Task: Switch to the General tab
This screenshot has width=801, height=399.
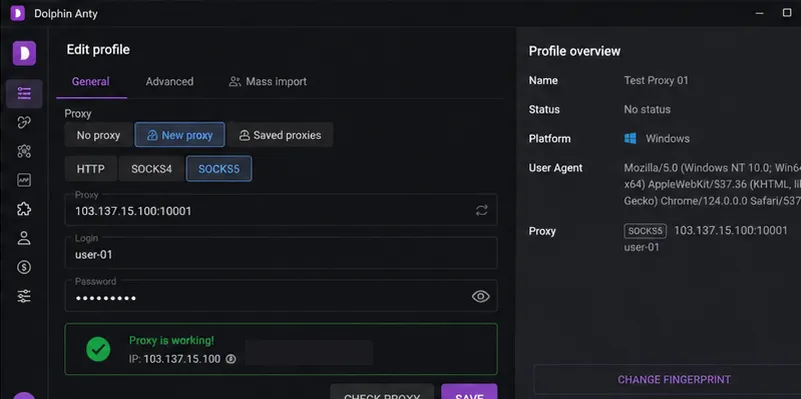Action: (91, 82)
